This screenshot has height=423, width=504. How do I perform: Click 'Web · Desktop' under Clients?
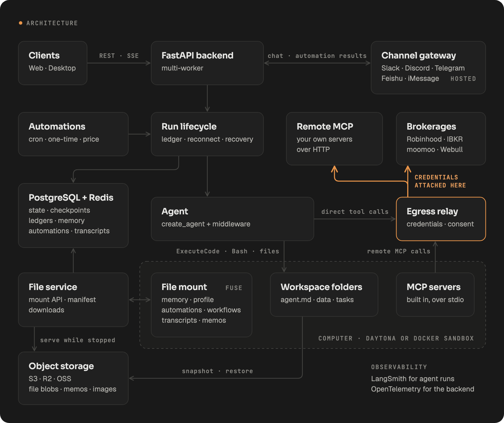[52, 68]
